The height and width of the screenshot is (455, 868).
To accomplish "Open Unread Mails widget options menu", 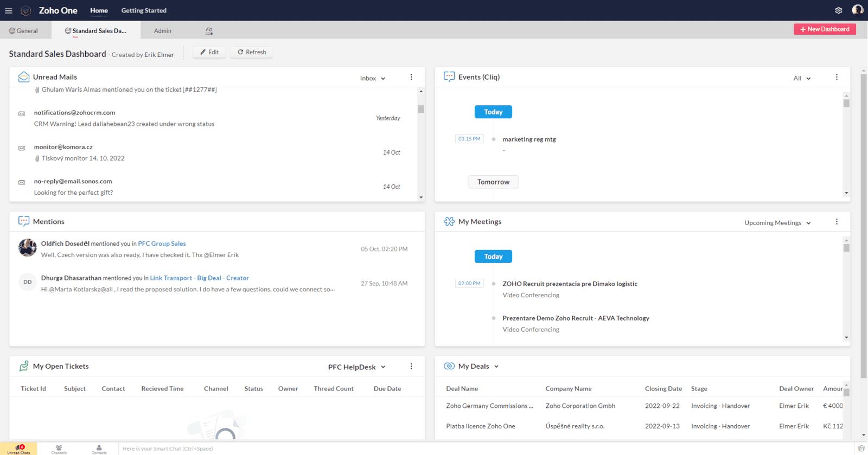I will [411, 77].
